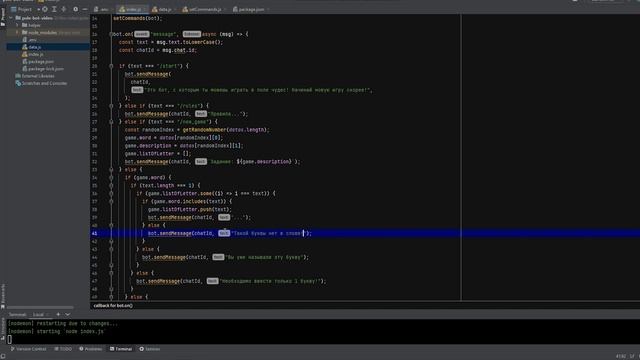The image size is (640, 360).
Task: Fold the '/new_game' block at line 27
Action: (111, 122)
